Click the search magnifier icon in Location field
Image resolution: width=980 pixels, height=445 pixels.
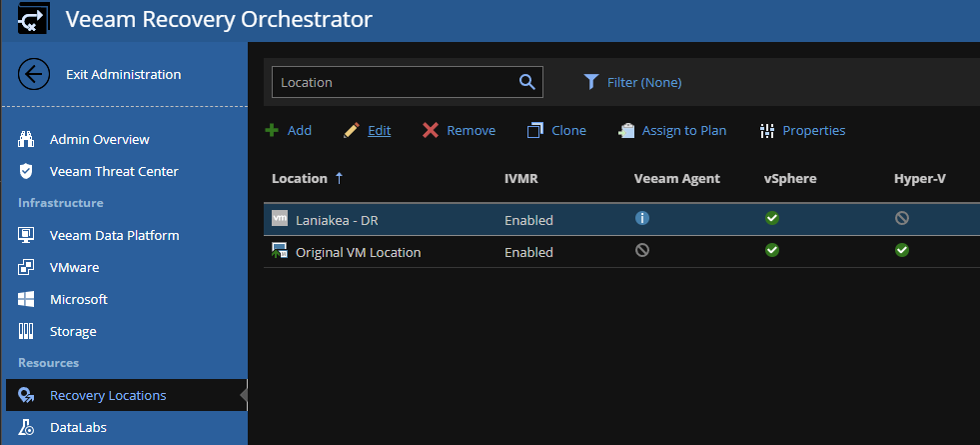526,82
